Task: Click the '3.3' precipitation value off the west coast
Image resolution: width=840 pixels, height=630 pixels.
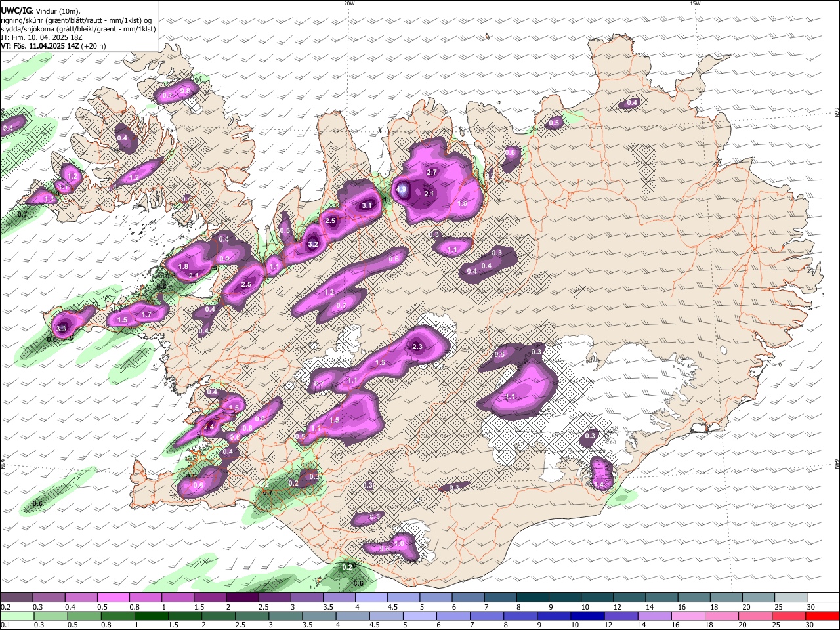Action: 62,329
